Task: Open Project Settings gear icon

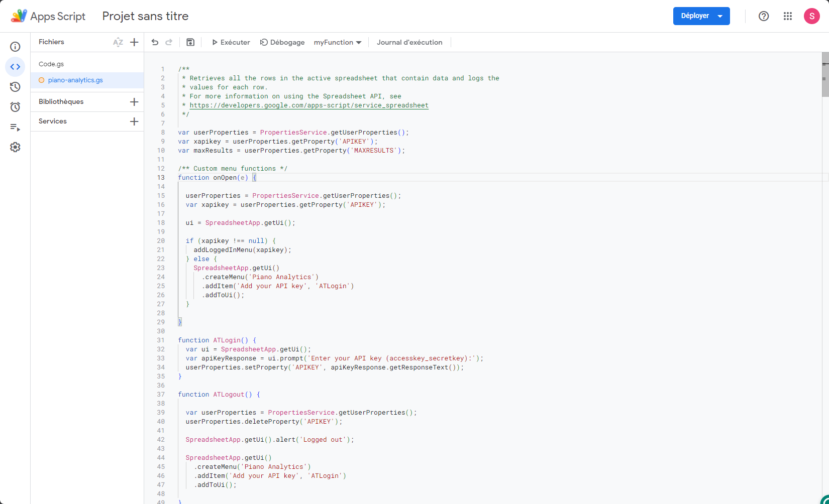Action: point(15,147)
